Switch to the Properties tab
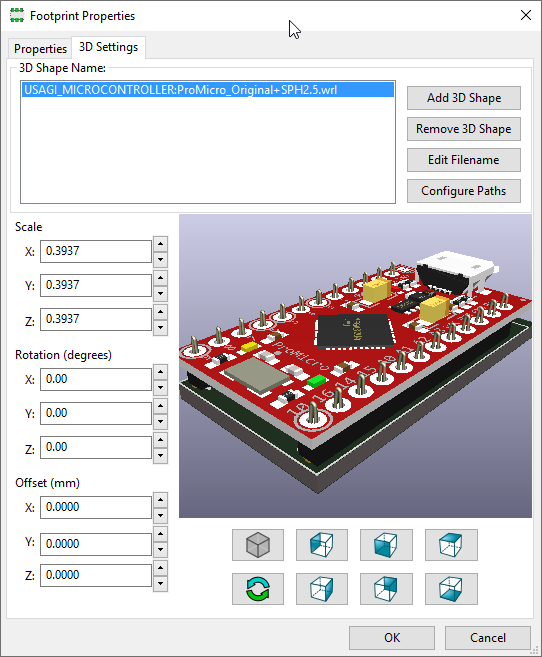Screen dimensions: 542x657 tap(40, 49)
